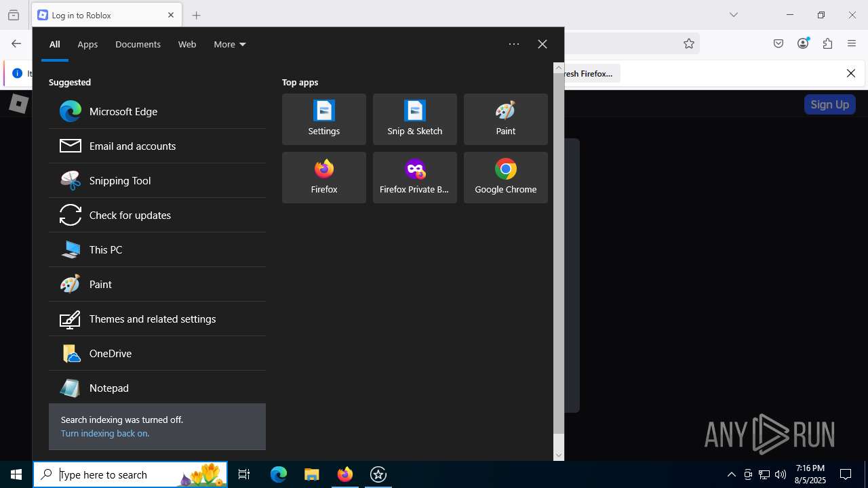This screenshot has width=868, height=488.
Task: Select the All search tab
Action: click(55, 44)
